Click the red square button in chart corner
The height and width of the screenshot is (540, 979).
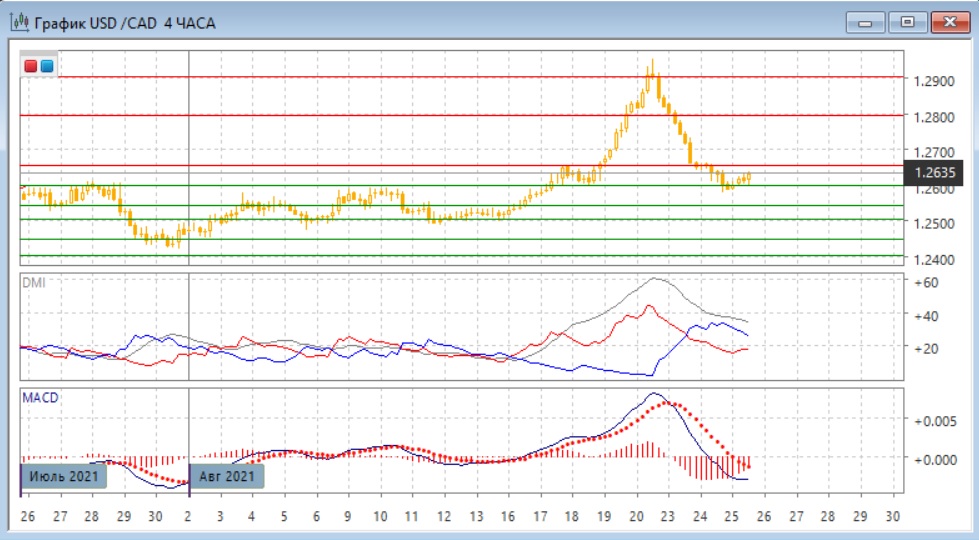pyautogui.click(x=31, y=66)
